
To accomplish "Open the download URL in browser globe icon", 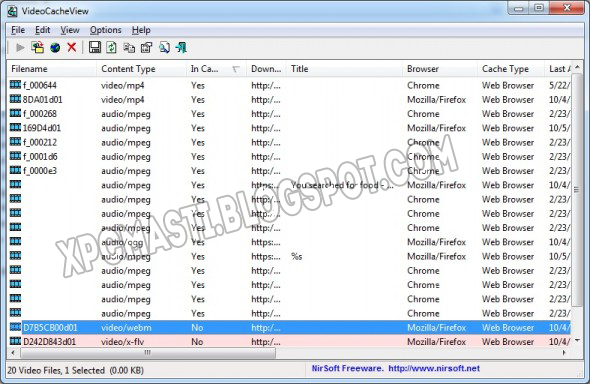I will (55, 48).
